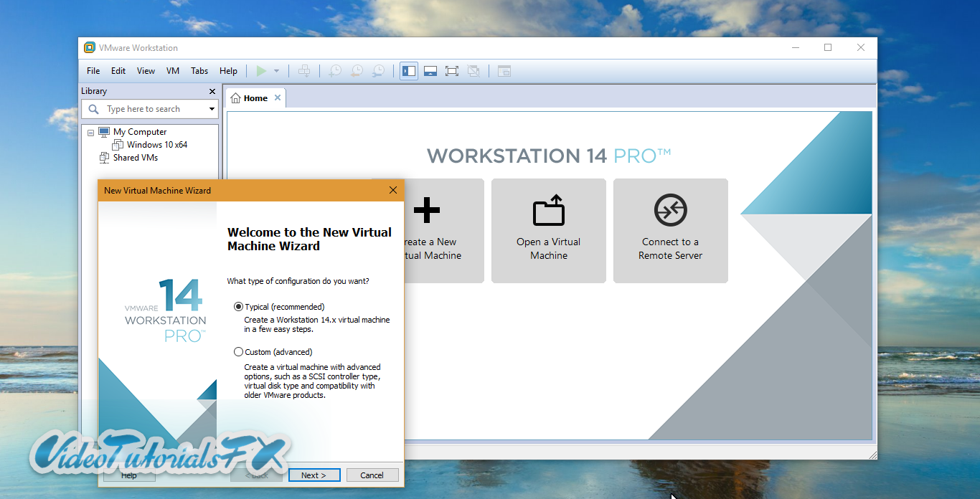Switch to the Home tab
The image size is (980, 499).
255,98
